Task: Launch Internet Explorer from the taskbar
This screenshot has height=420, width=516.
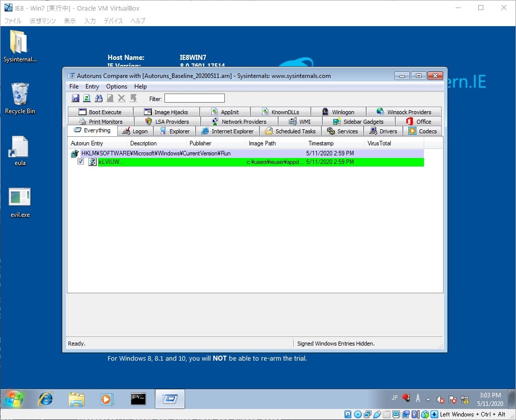Action: pos(46,399)
